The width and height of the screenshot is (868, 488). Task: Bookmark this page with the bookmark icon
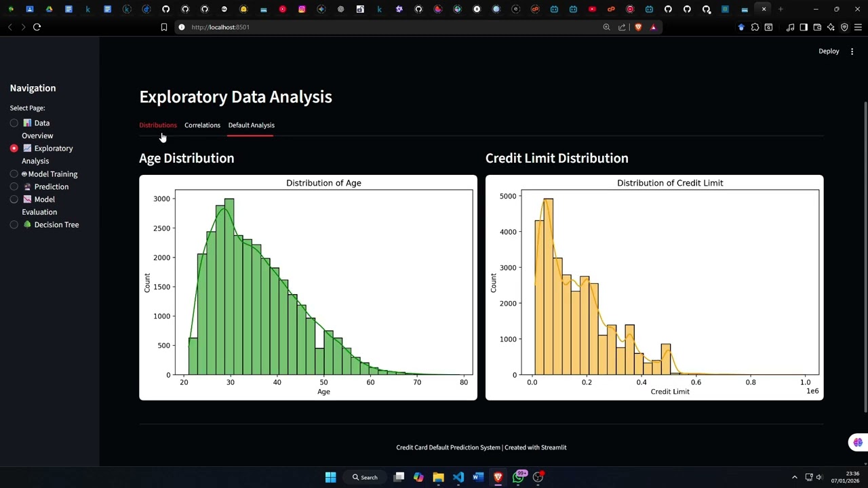coord(163,27)
